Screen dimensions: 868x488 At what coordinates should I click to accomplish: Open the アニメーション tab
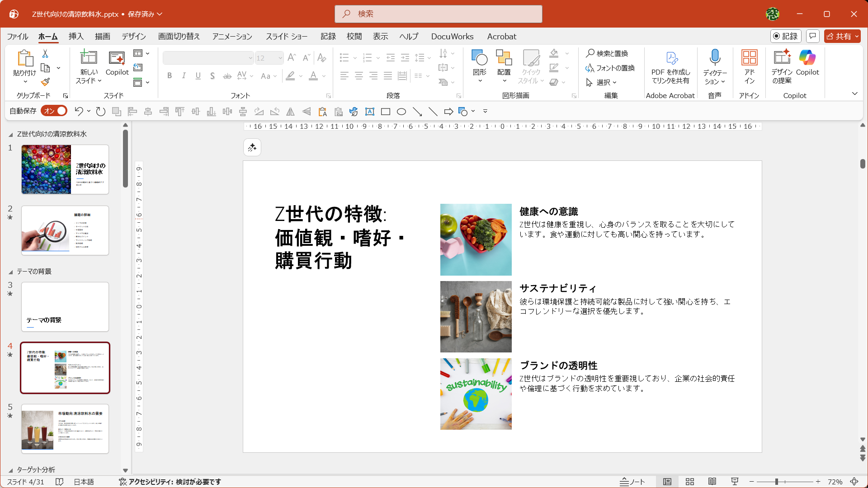[232, 37]
